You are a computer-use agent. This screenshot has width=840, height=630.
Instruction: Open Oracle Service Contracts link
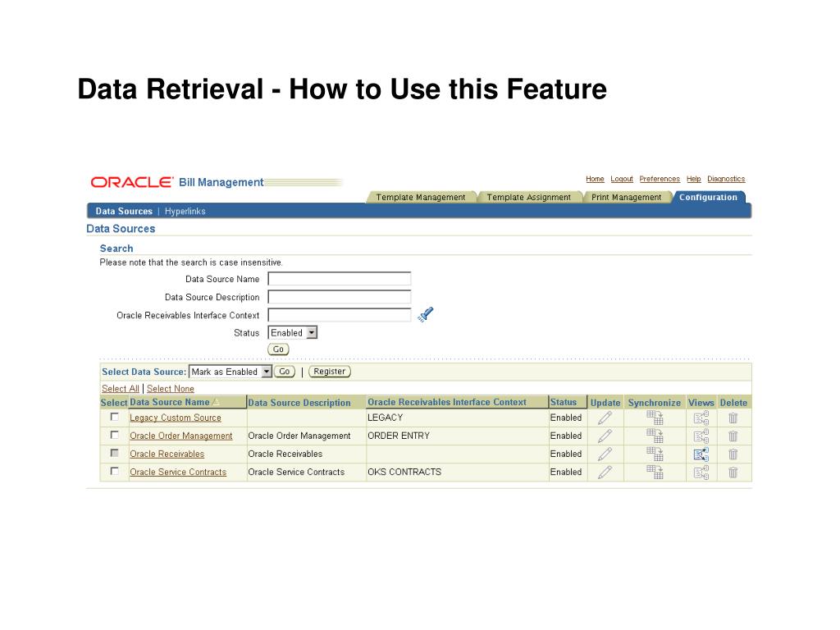(178, 472)
